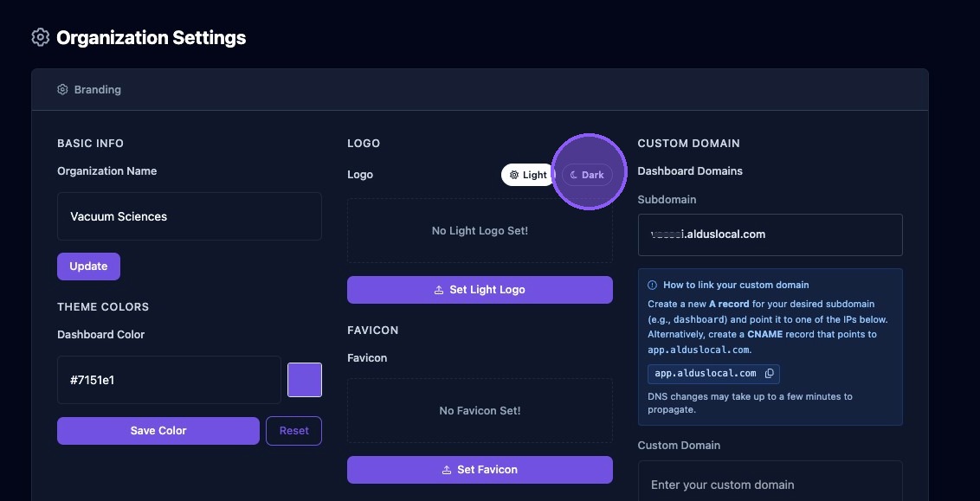Reset the dashboard color
Image resolution: width=980 pixels, height=501 pixels.
[293, 430]
